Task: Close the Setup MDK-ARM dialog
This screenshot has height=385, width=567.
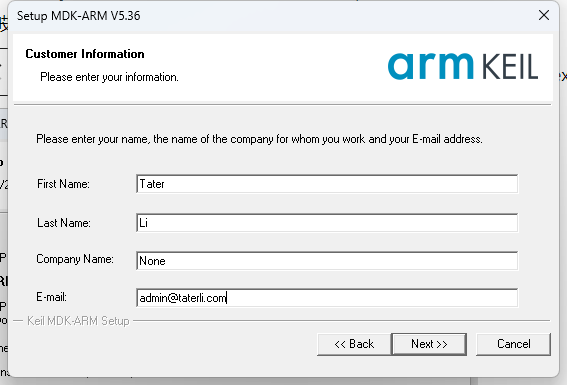Action: click(x=544, y=15)
